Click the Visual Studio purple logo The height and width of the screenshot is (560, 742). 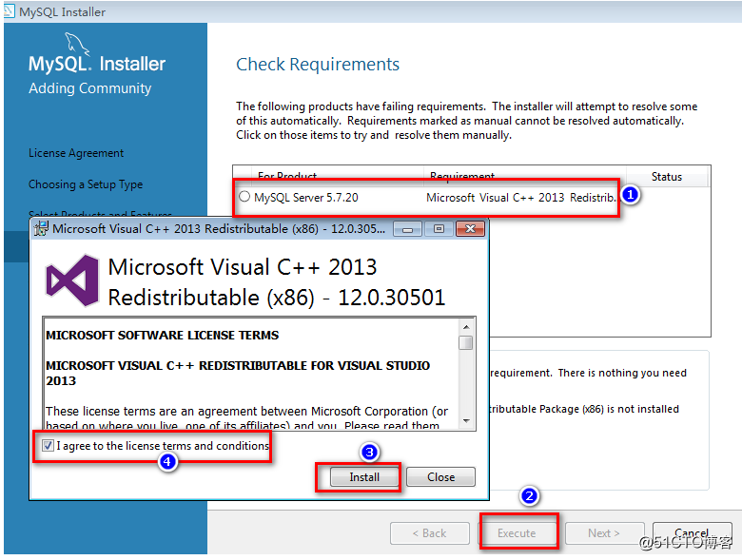coord(72,280)
